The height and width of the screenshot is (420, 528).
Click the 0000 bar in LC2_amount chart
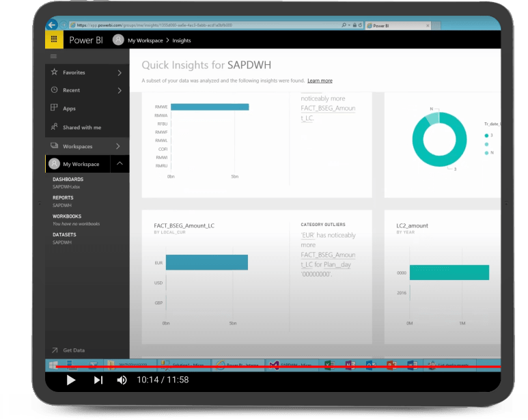(449, 272)
